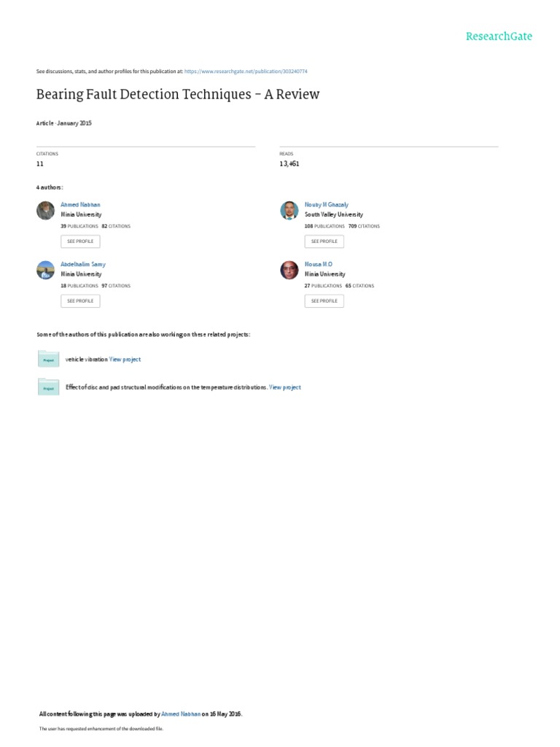Click See Profile under Mousa M.O

click(324, 300)
